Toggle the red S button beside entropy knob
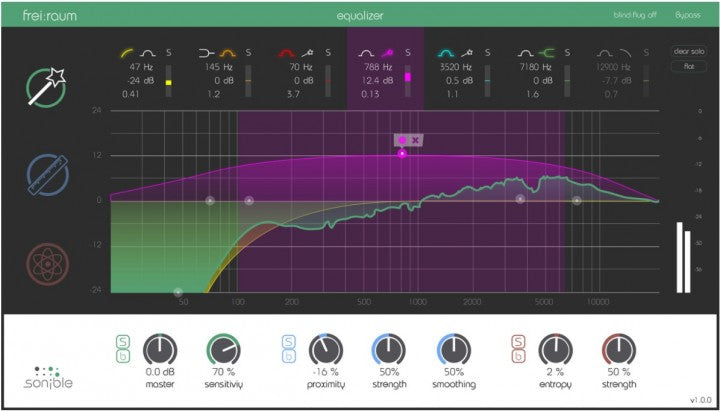This screenshot has height=412, width=720. pos(518,340)
